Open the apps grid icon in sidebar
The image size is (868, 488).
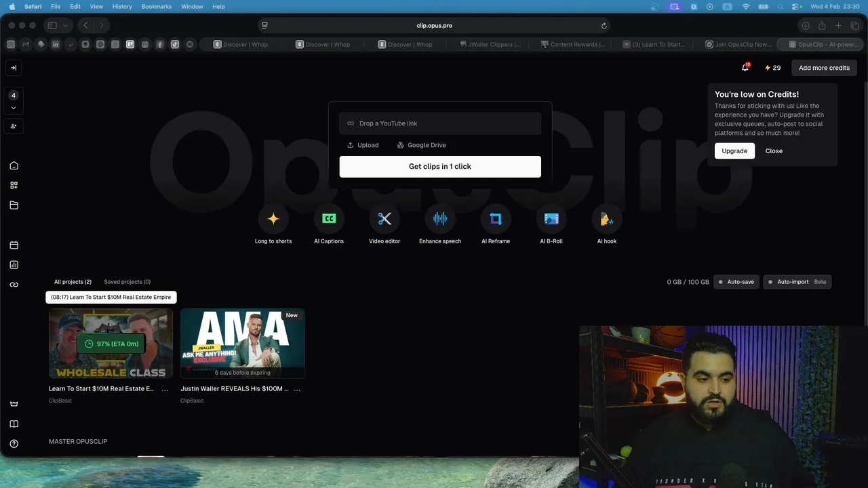tap(14, 185)
